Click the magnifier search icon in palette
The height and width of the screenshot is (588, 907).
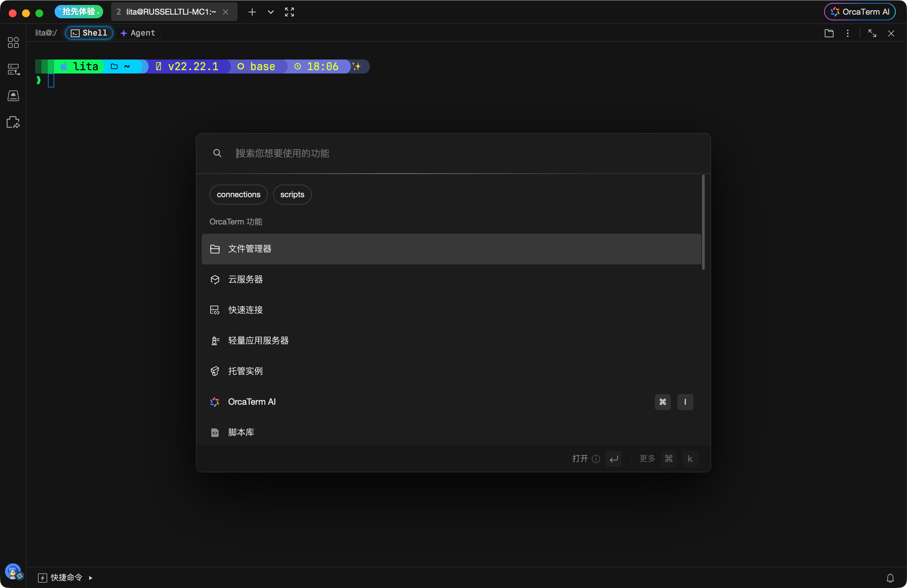217,153
